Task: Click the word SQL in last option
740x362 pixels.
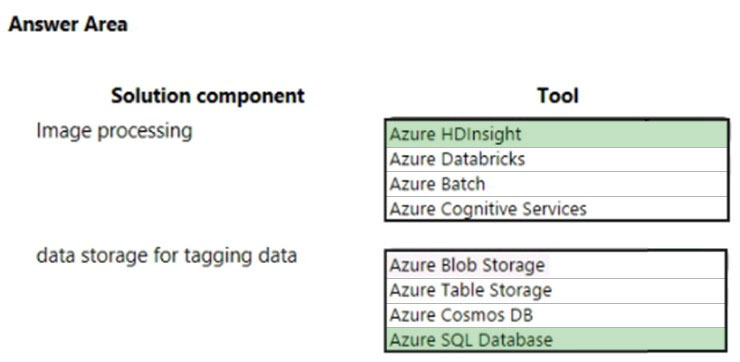Action: click(457, 340)
